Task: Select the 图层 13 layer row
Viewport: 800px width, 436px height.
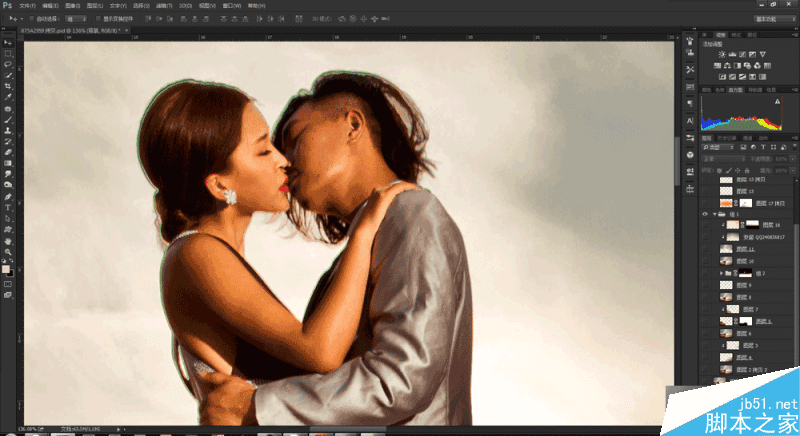Action: [747, 191]
